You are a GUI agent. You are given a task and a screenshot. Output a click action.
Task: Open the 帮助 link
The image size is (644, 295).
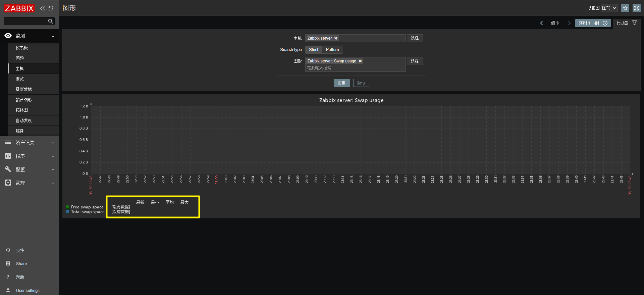20,277
